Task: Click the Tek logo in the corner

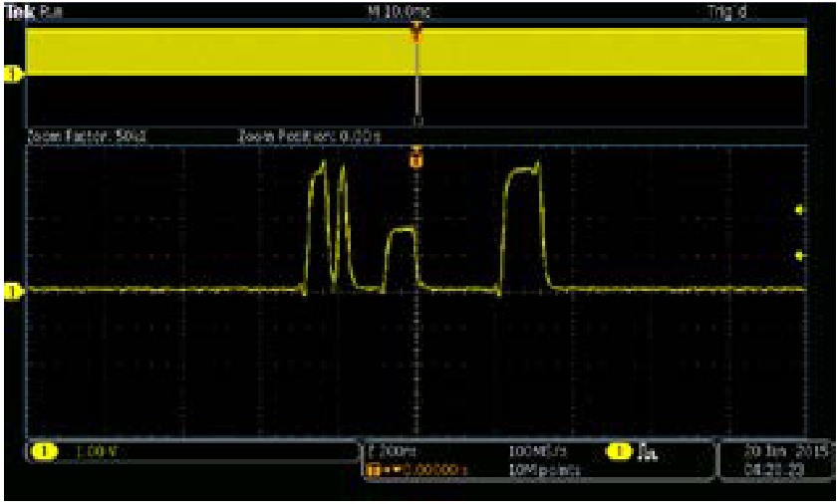Action: pyautogui.click(x=19, y=12)
